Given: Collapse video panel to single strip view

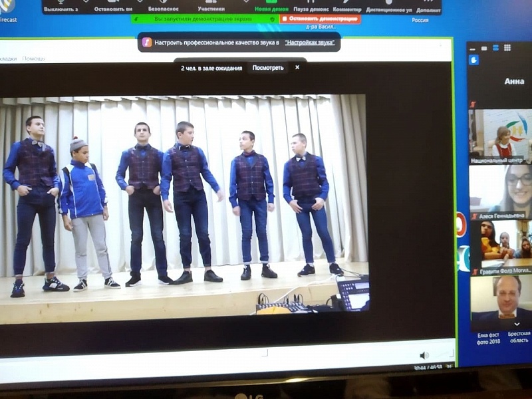Looking at the screenshot, I should (484, 47).
